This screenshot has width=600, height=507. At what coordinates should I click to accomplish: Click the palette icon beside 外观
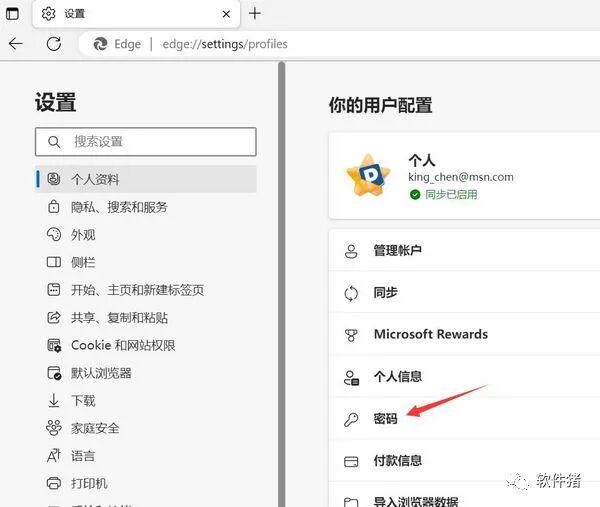click(54, 234)
